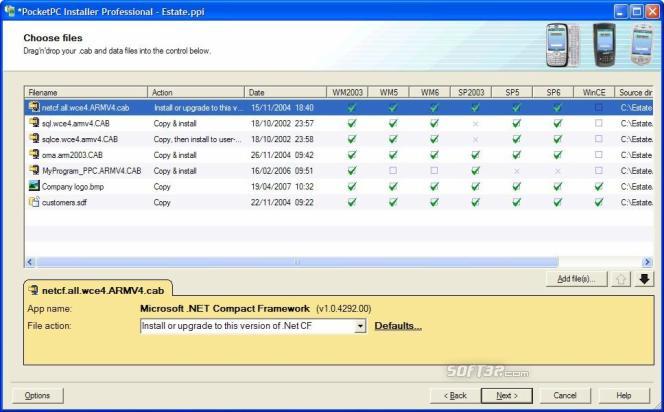Screen dimensions: 664x412
Task: Select the row sqlce.wce4.armv4.CAB
Action: (x=339, y=139)
